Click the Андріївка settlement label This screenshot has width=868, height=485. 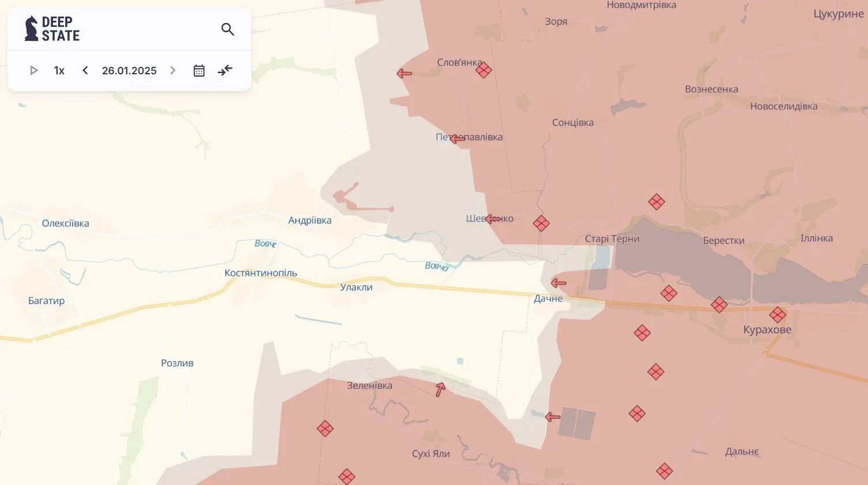310,220
